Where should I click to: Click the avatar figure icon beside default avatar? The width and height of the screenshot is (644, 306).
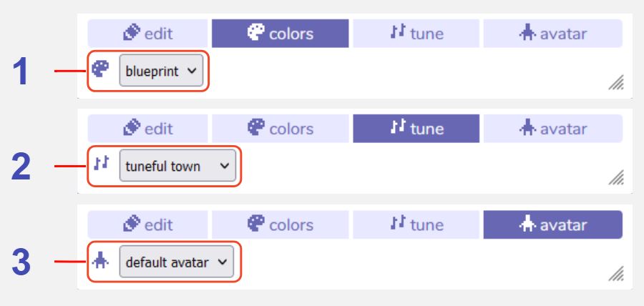tap(101, 262)
